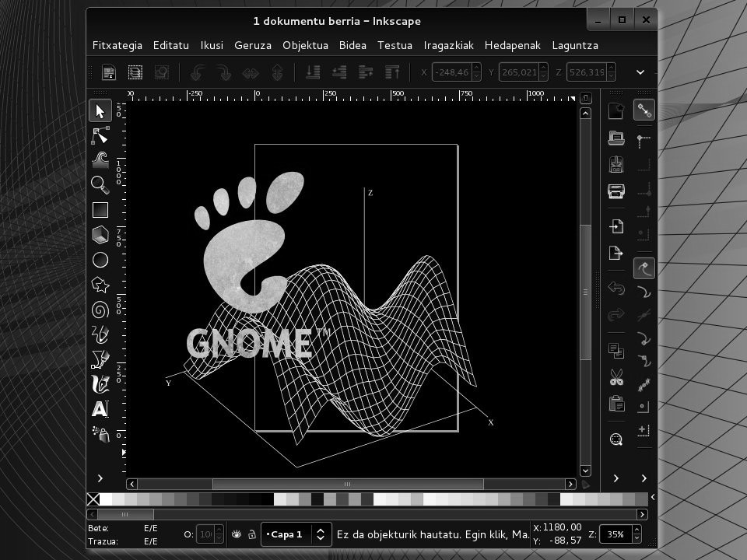This screenshot has width=747, height=560.
Task: Open the Geruza menu
Action: coord(253,45)
